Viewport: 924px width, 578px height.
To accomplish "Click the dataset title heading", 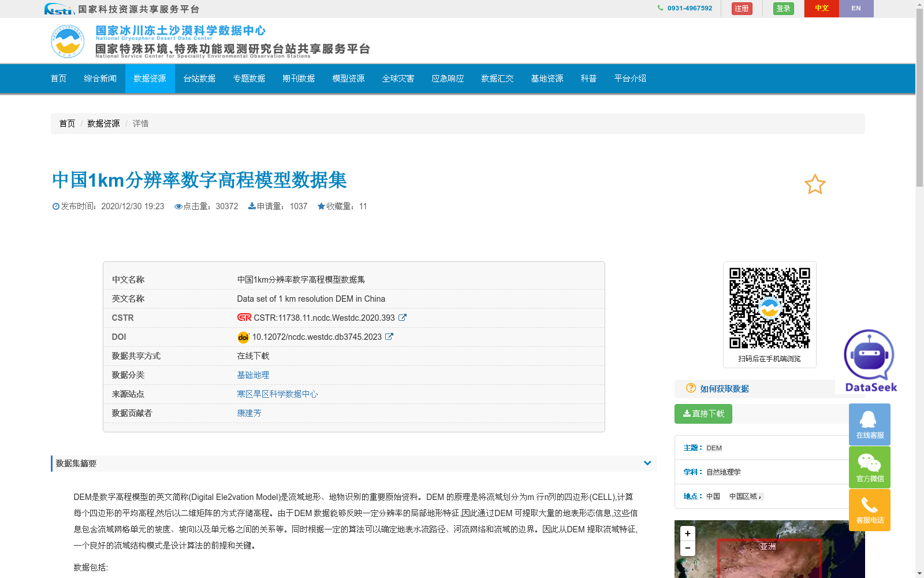I will 199,180.
